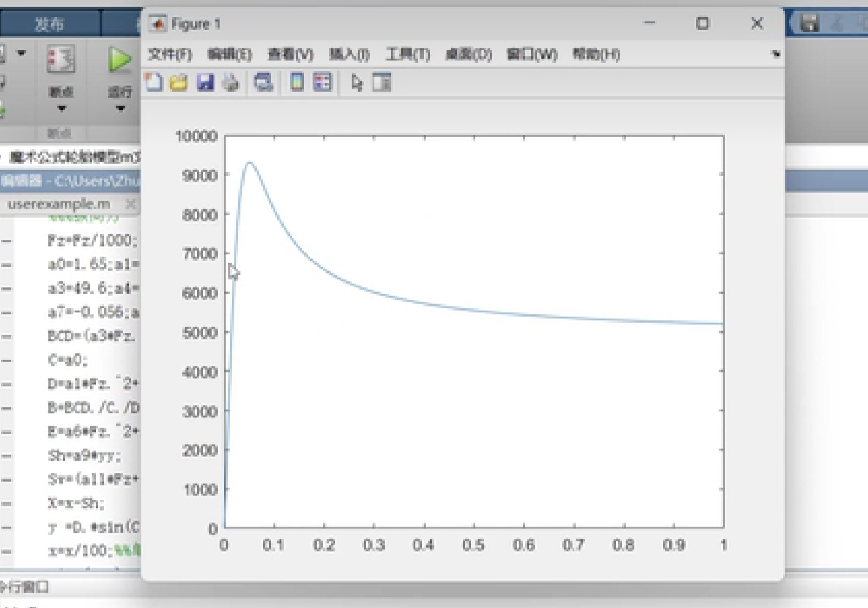Open the 查看(V) menu in Figure 1
This screenshot has width=868, height=608.
click(x=291, y=54)
